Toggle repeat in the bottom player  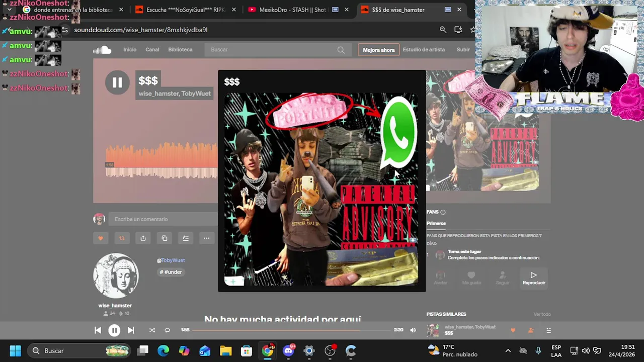pyautogui.click(x=167, y=330)
